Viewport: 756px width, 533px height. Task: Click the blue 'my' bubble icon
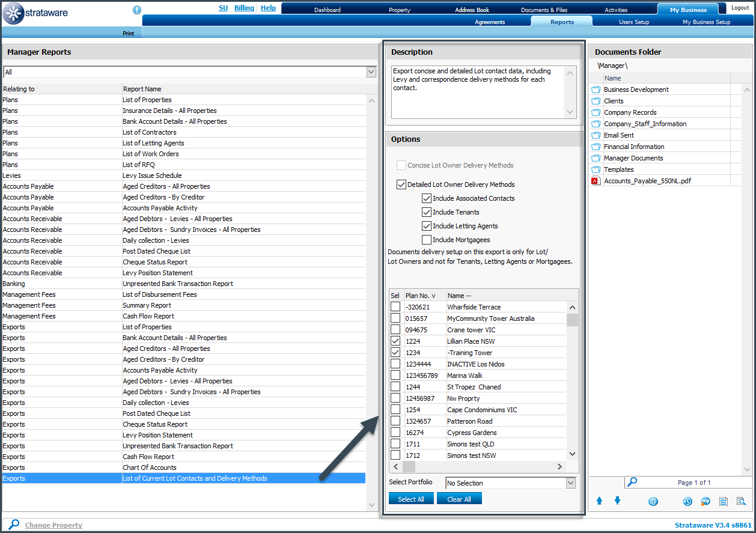pos(706,501)
